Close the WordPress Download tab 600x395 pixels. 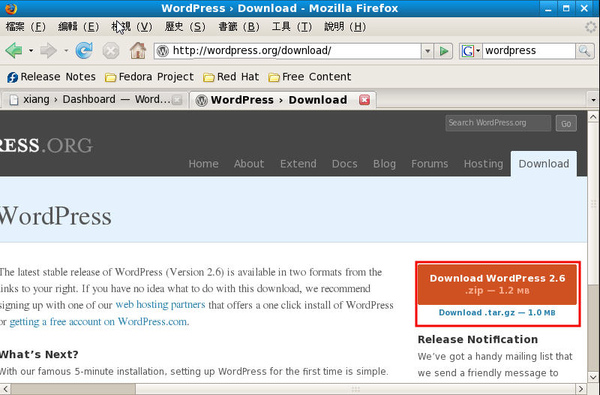point(364,100)
